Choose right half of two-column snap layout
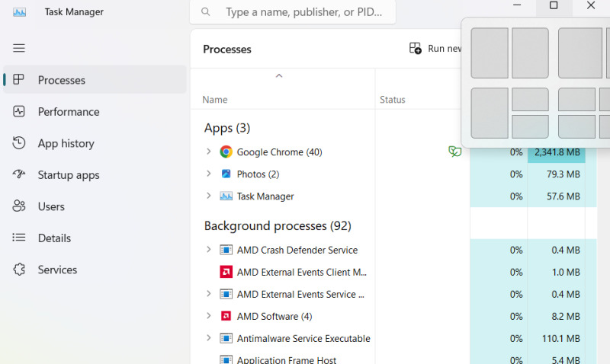The height and width of the screenshot is (364, 610). pos(530,53)
